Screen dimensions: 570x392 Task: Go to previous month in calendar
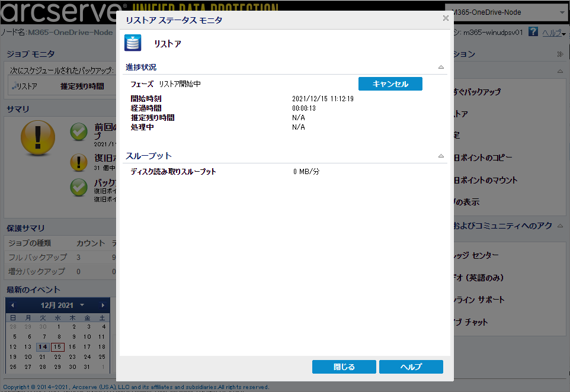click(12, 305)
